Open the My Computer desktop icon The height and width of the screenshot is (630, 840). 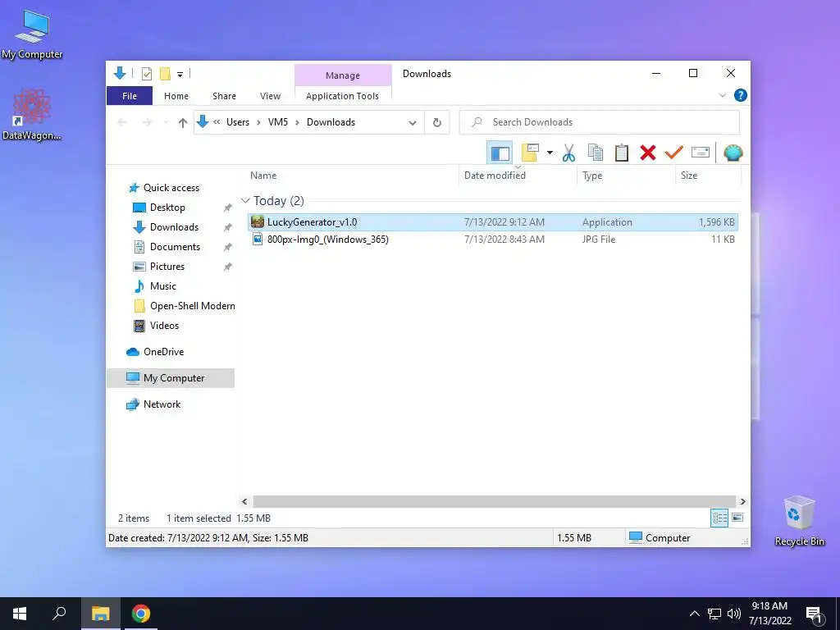coord(32,34)
